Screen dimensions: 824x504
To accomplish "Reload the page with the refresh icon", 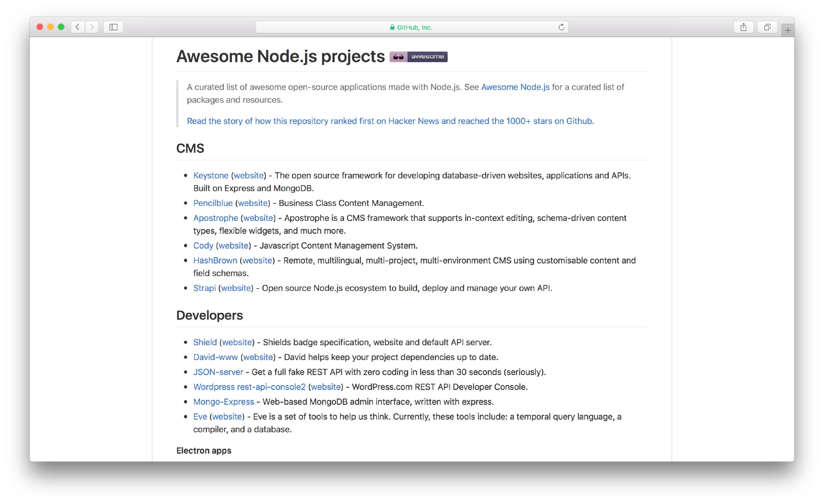I will click(561, 27).
